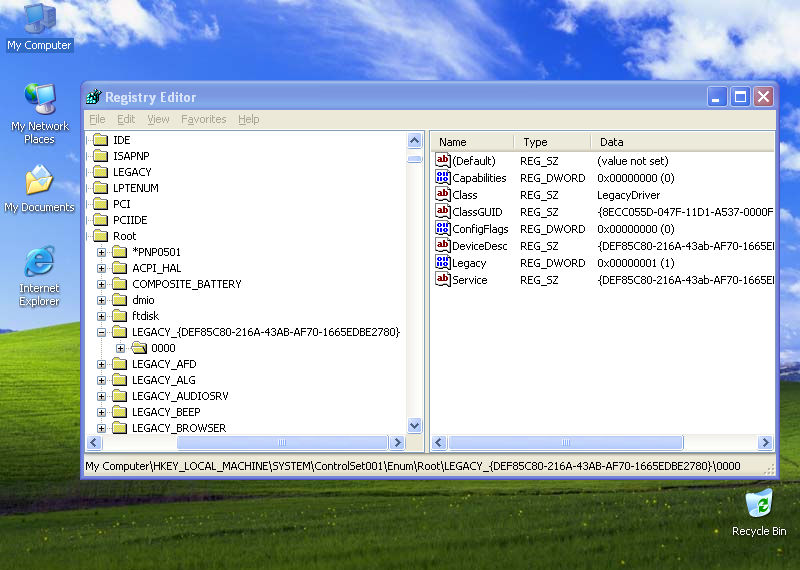
Task: Click the (Default) value string icon
Action: (442, 160)
